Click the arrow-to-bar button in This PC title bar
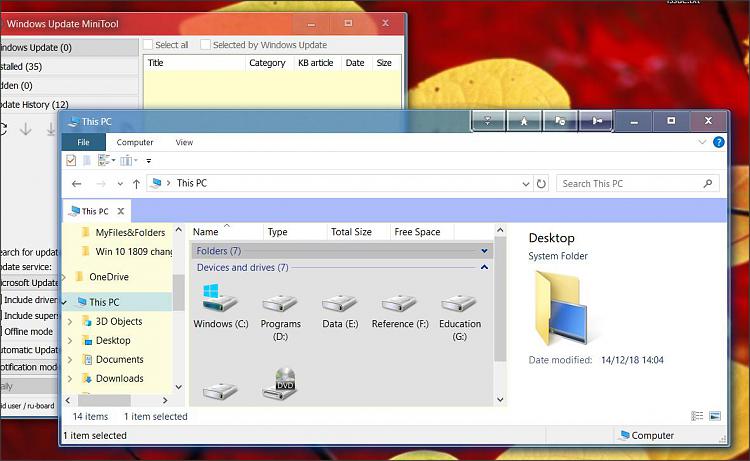Screen dimensions: 750x461 596,121
